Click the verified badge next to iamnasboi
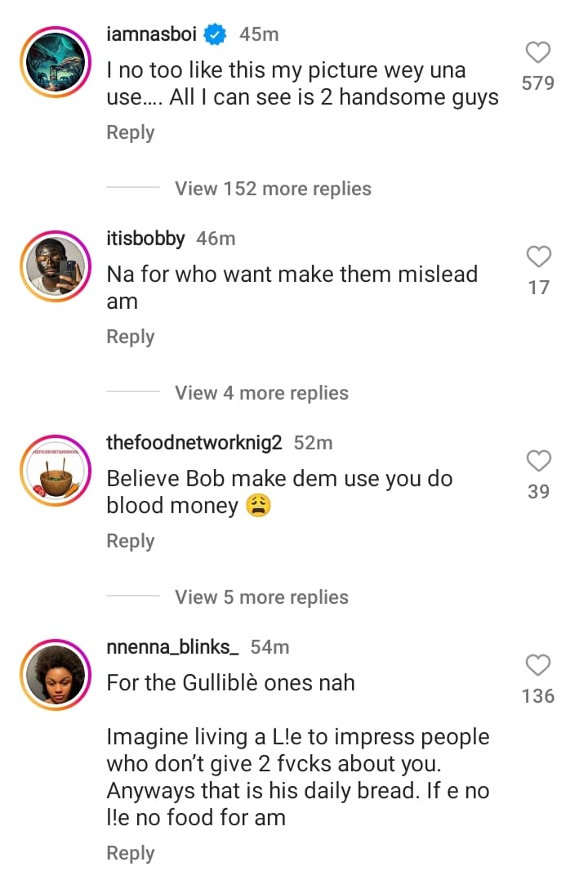This screenshot has height=889, width=588. coord(215,34)
